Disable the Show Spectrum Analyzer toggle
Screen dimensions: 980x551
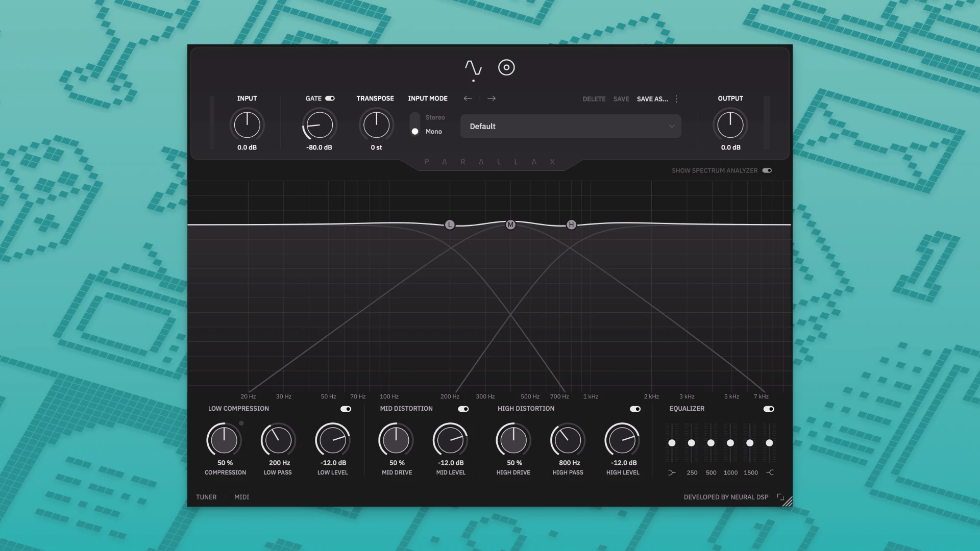pos(766,170)
